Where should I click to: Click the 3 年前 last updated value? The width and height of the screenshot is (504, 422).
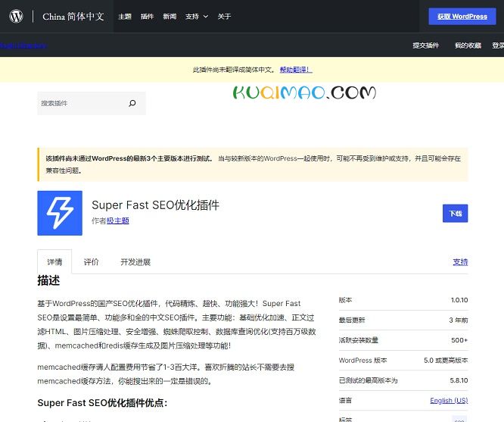coord(459,320)
